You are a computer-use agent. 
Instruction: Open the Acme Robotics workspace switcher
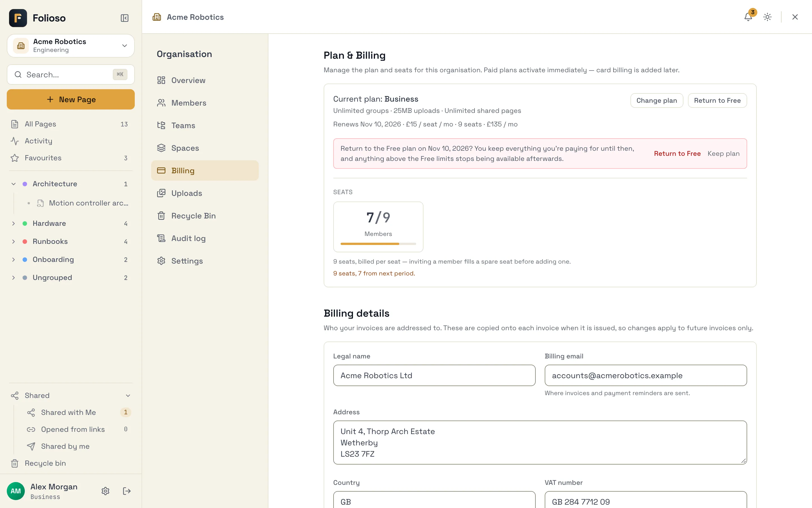pos(70,45)
